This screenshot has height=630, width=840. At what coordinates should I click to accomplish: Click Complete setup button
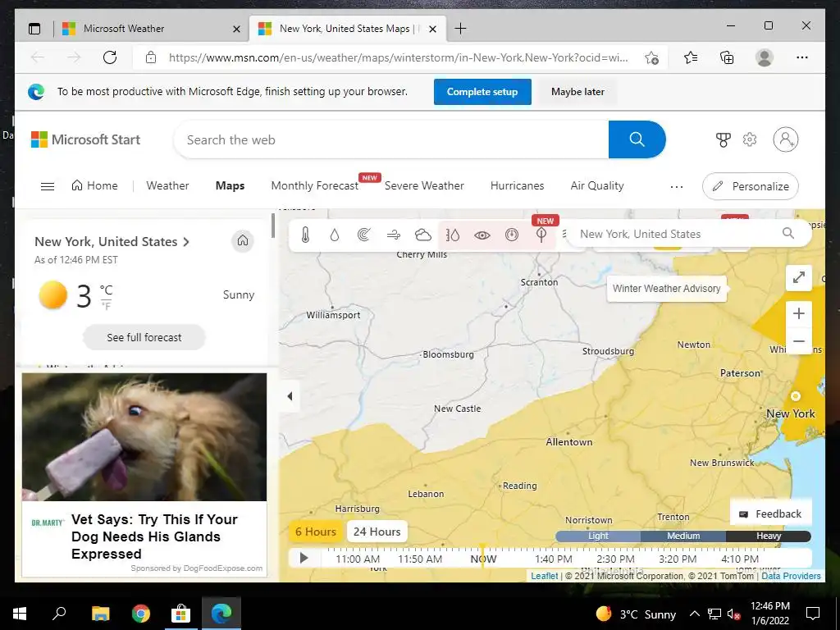[482, 92]
